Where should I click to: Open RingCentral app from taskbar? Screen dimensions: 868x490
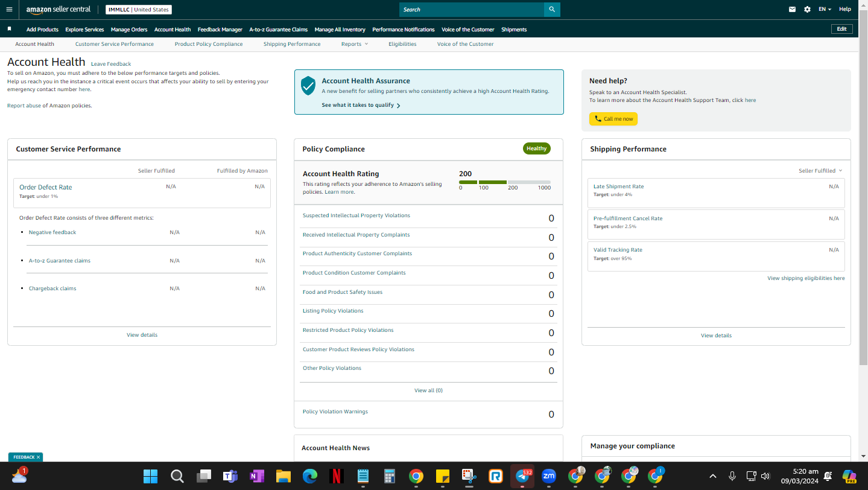[495, 476]
